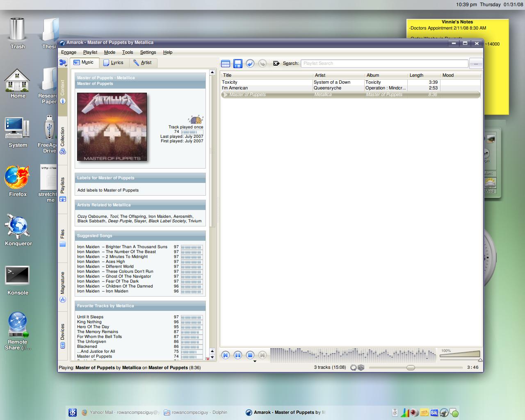525x420 pixels.
Task: Click Add labels to Master of Puppets
Action: tap(108, 190)
